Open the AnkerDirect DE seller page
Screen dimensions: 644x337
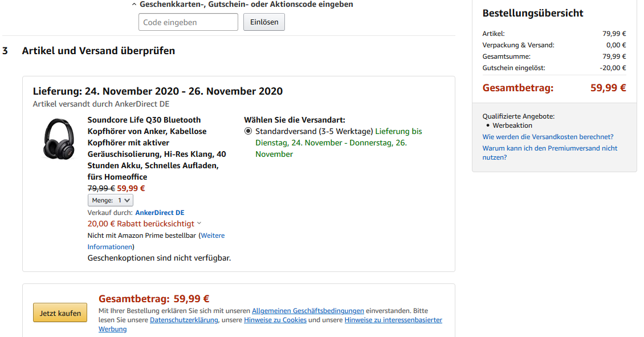pyautogui.click(x=160, y=212)
